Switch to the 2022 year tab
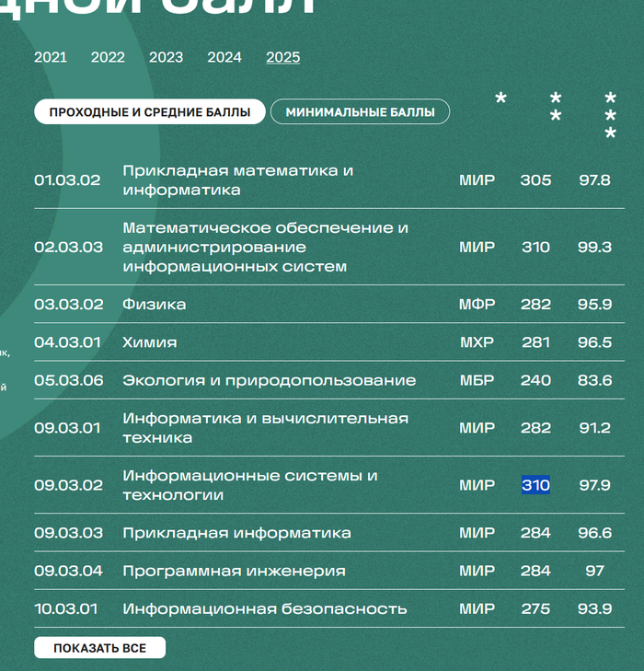Screen dimensions: 644x671 point(108,57)
